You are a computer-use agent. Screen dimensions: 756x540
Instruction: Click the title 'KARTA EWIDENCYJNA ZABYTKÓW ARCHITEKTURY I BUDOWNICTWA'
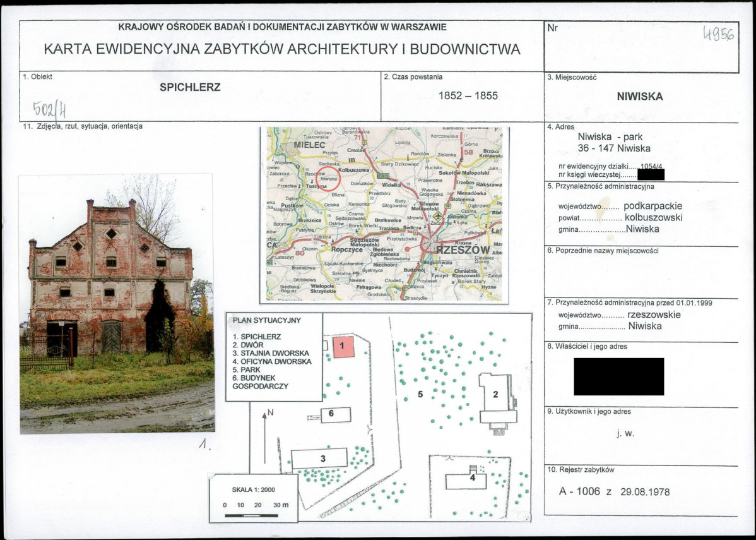[282, 49]
